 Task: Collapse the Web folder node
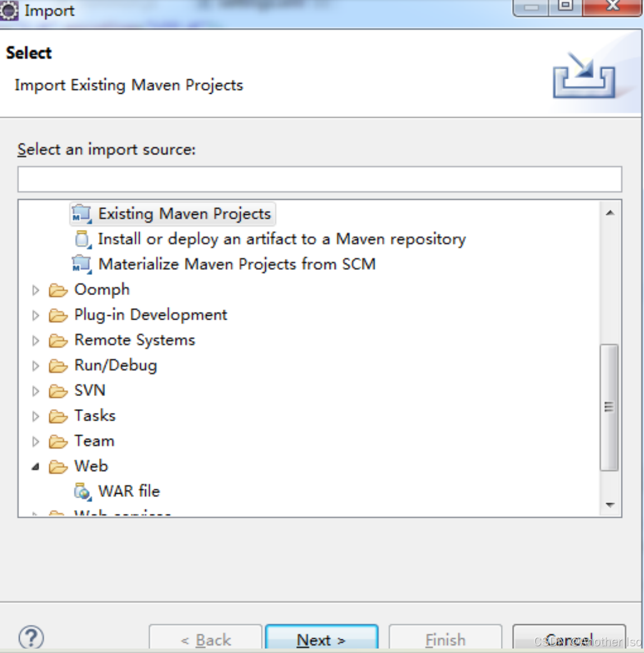36,467
